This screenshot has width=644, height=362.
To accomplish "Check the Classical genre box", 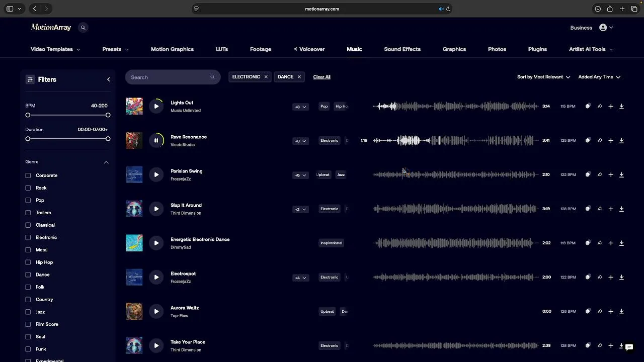I will click(28, 225).
